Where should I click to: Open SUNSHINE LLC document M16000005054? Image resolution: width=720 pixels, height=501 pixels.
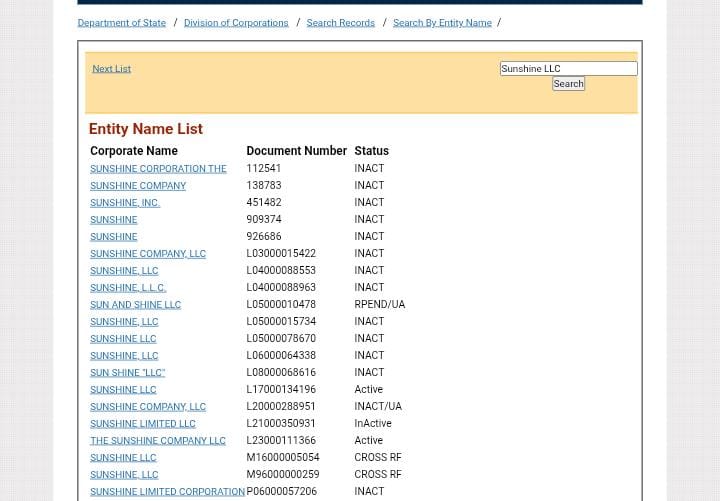pyautogui.click(x=123, y=458)
